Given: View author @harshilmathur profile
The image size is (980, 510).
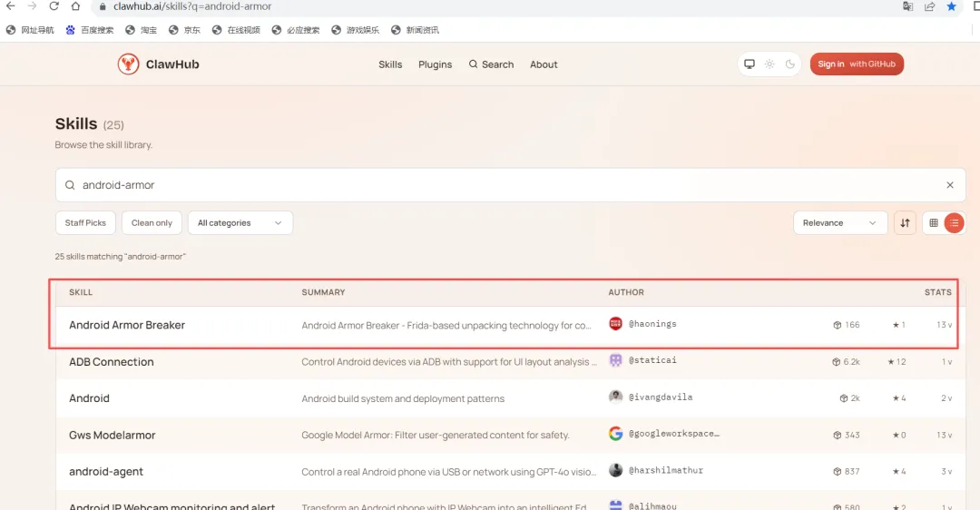Looking at the screenshot, I should coord(666,470).
